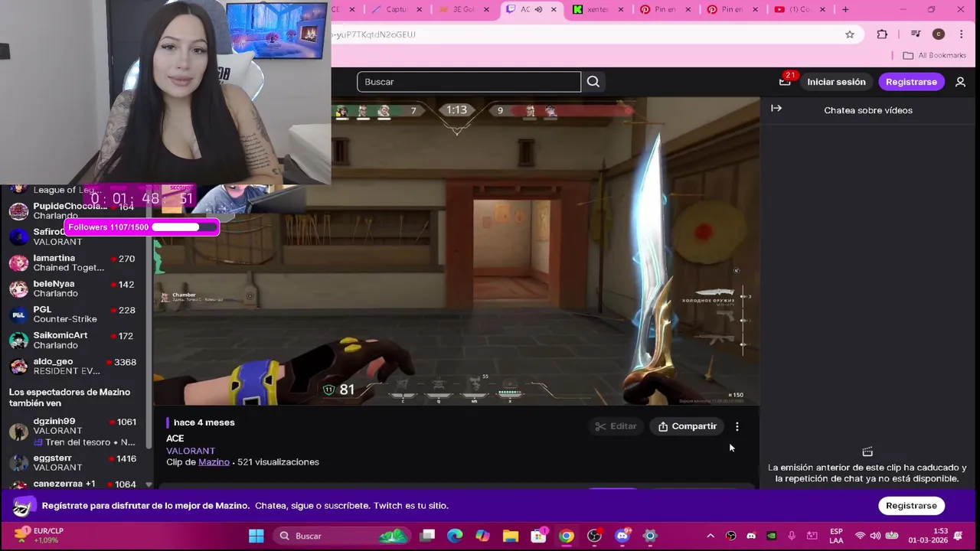980x551 pixels.
Task: Open eggsterr channel in sidebar
Action: tap(72, 463)
